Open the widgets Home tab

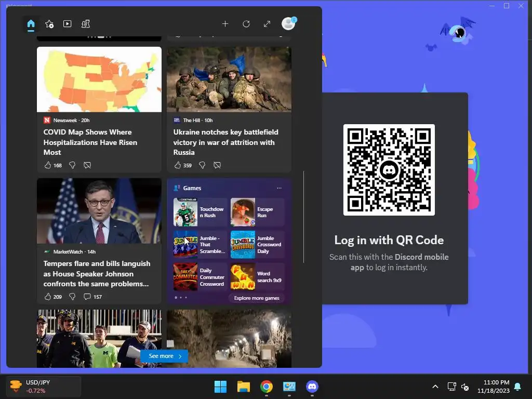(x=31, y=24)
